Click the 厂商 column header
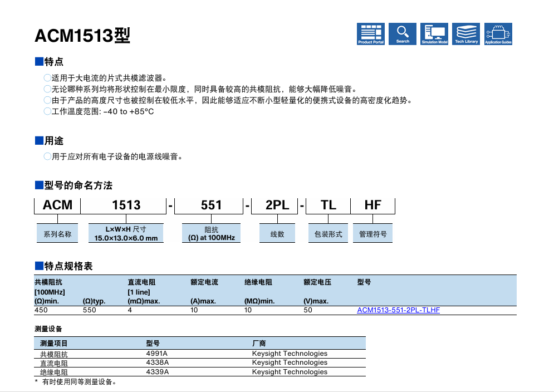This screenshot has width=554, height=392. click(259, 343)
